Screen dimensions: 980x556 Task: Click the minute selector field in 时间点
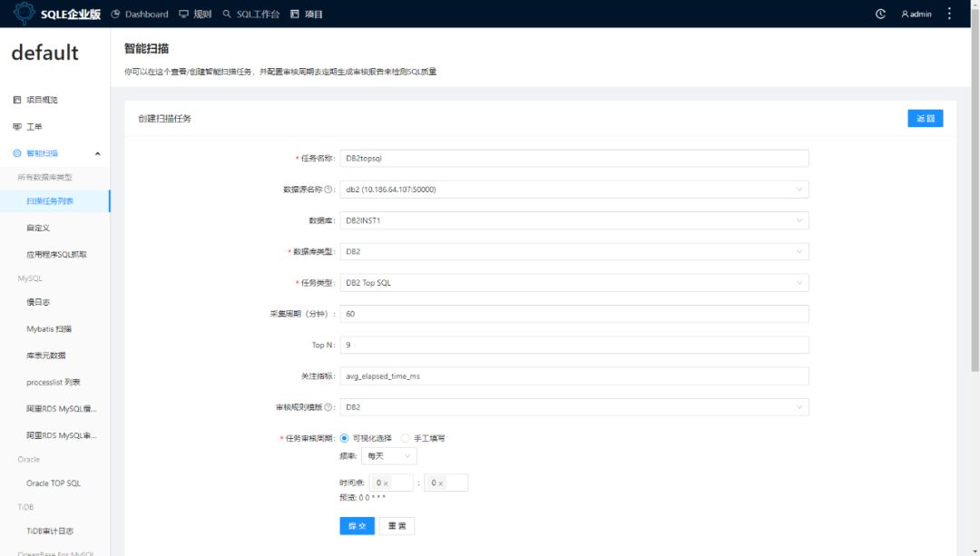pyautogui.click(x=446, y=483)
